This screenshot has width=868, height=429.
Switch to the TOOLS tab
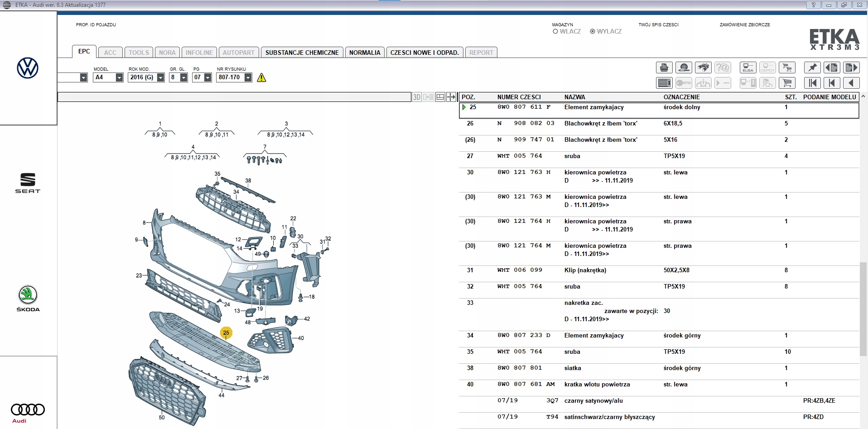[x=139, y=53]
